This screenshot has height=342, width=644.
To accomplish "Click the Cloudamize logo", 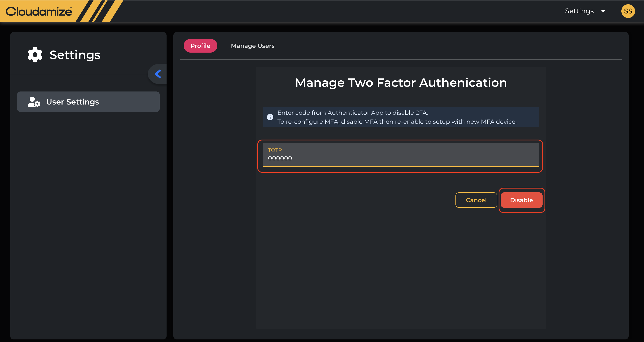I will point(39,11).
